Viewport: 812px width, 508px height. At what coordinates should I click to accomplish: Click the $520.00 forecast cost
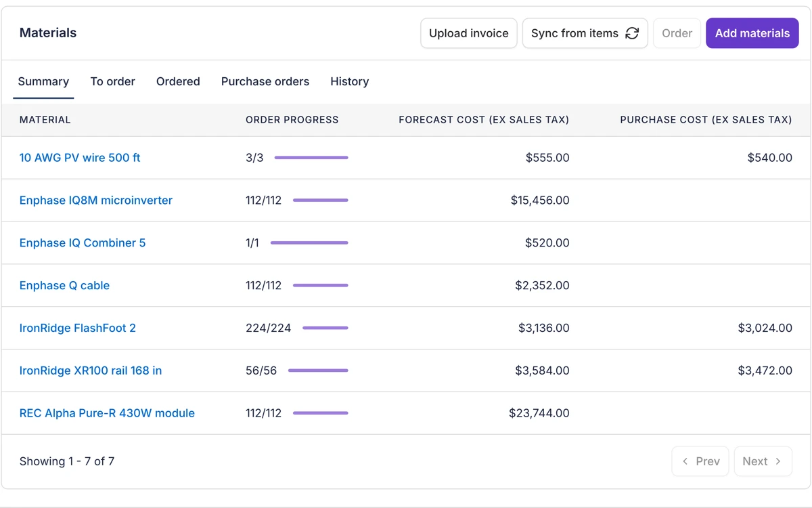click(x=547, y=243)
